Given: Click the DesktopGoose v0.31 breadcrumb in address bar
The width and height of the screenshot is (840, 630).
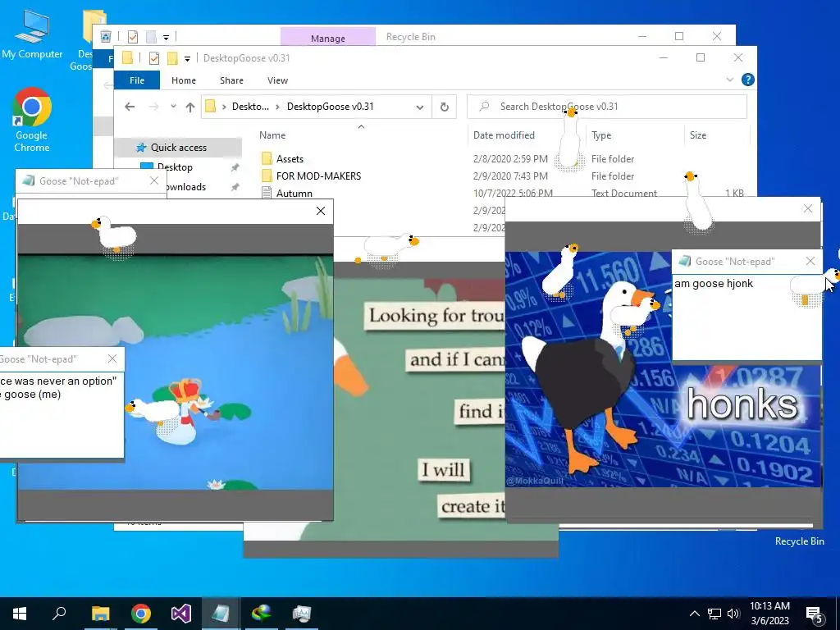Looking at the screenshot, I should 330,107.
